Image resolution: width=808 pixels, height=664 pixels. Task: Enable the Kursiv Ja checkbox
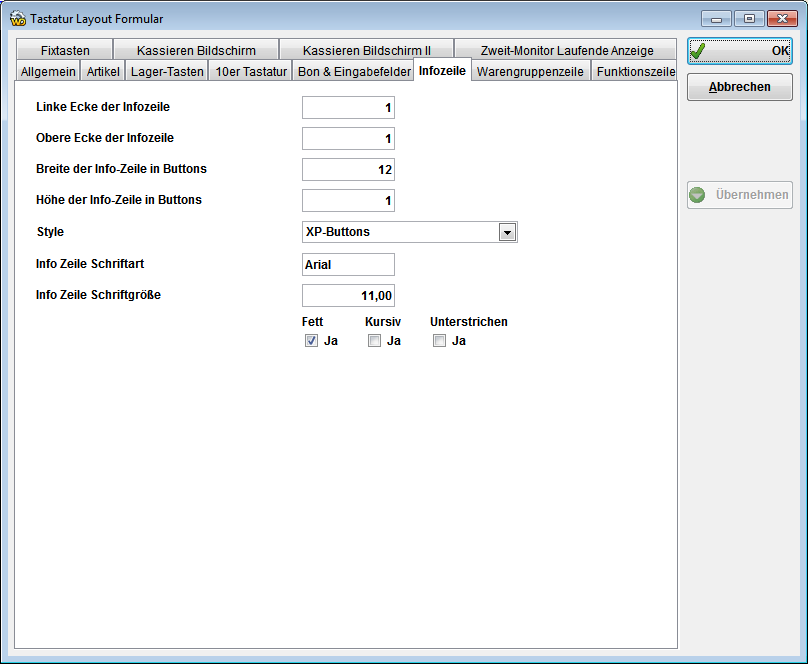[375, 340]
